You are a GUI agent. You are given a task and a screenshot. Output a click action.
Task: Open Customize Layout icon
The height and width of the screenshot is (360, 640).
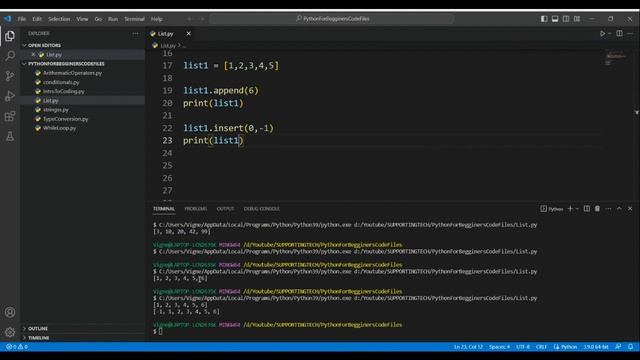tap(577, 19)
